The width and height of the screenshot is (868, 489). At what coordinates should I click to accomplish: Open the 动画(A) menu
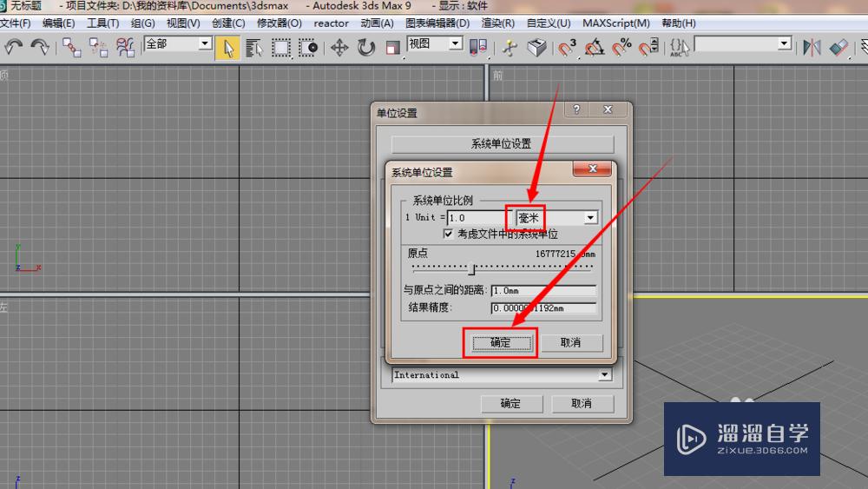[x=377, y=23]
